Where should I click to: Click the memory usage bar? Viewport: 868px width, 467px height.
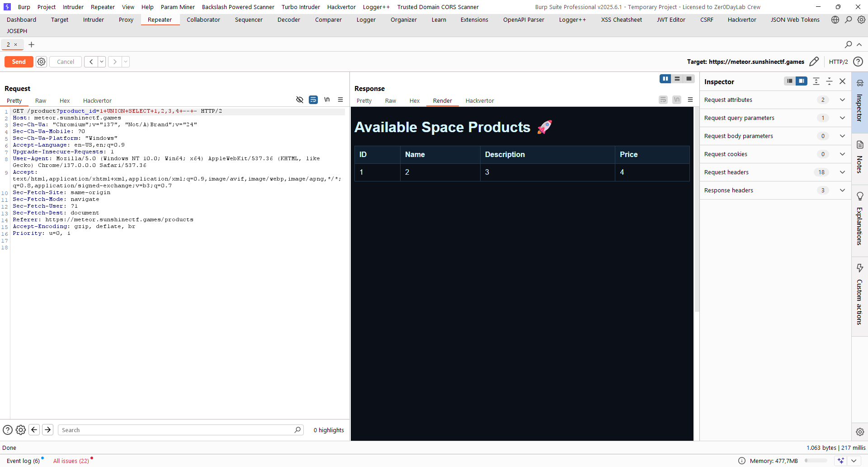[816, 461]
